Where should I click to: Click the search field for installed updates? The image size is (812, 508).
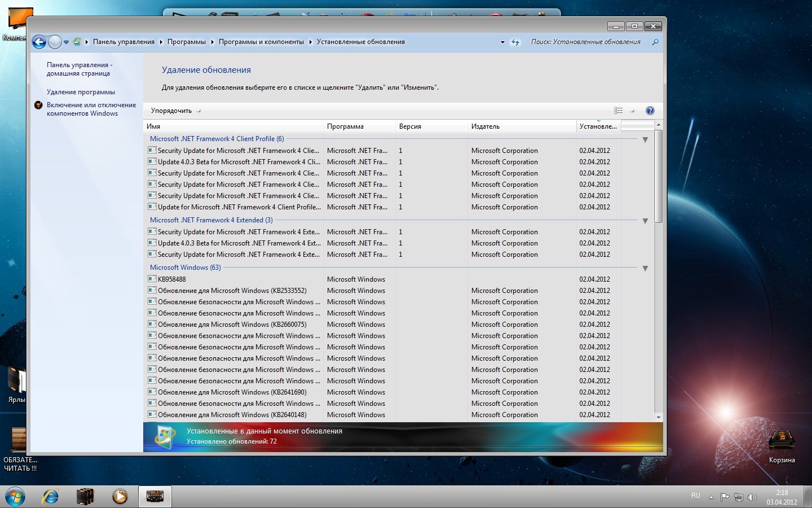pyautogui.click(x=586, y=42)
